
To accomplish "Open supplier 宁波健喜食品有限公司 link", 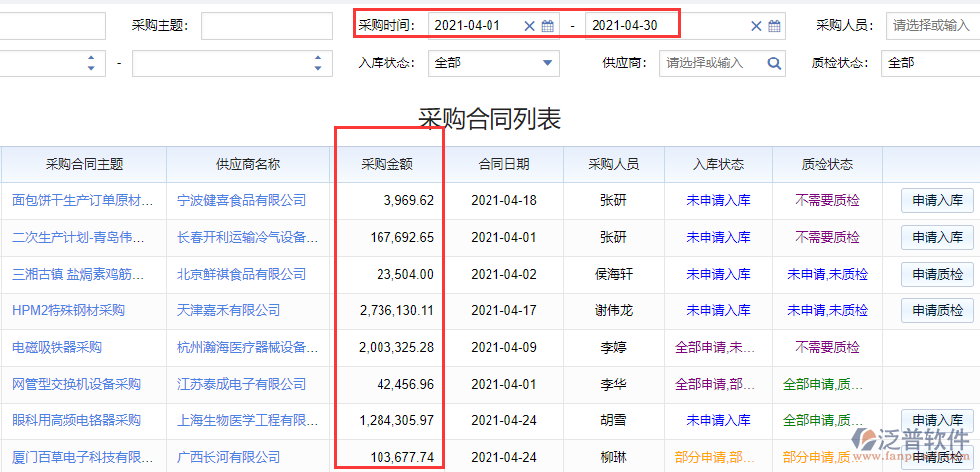I will click(242, 200).
